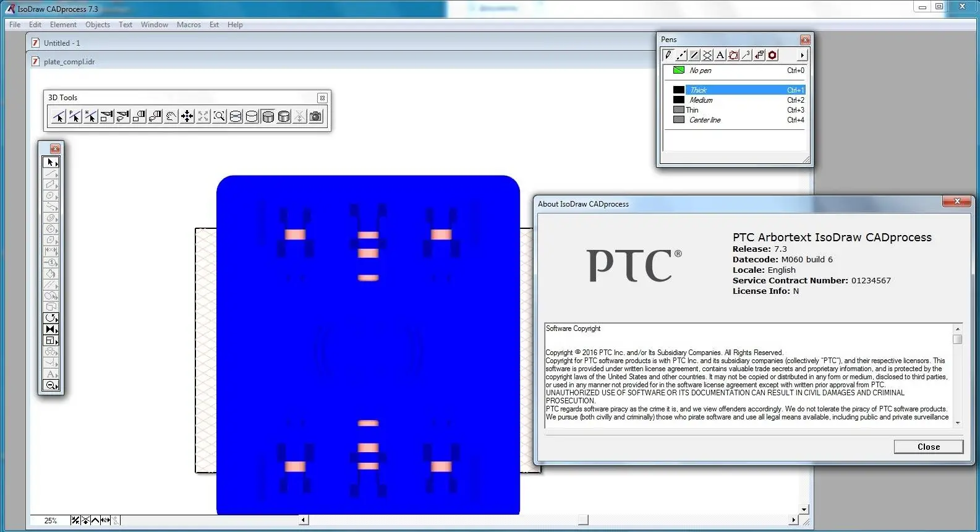Viewport: 980px width, 532px height.
Task: Select the rotate tool in the toolbox
Action: point(51,318)
